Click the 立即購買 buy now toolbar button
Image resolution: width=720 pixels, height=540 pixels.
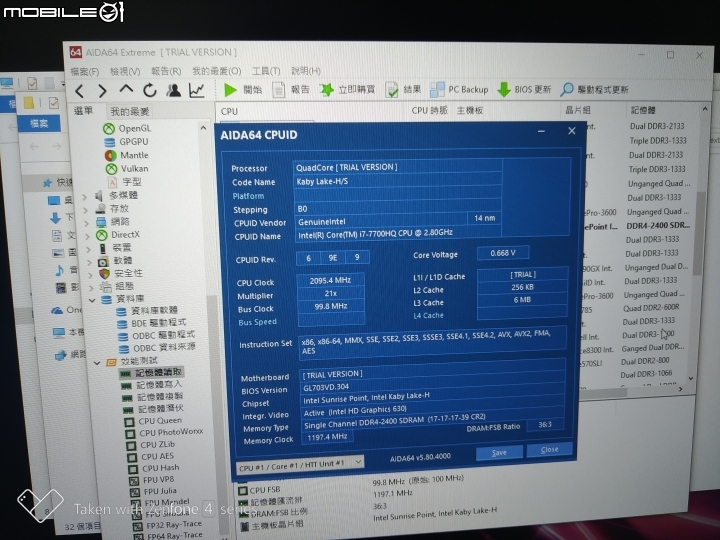pyautogui.click(x=347, y=90)
